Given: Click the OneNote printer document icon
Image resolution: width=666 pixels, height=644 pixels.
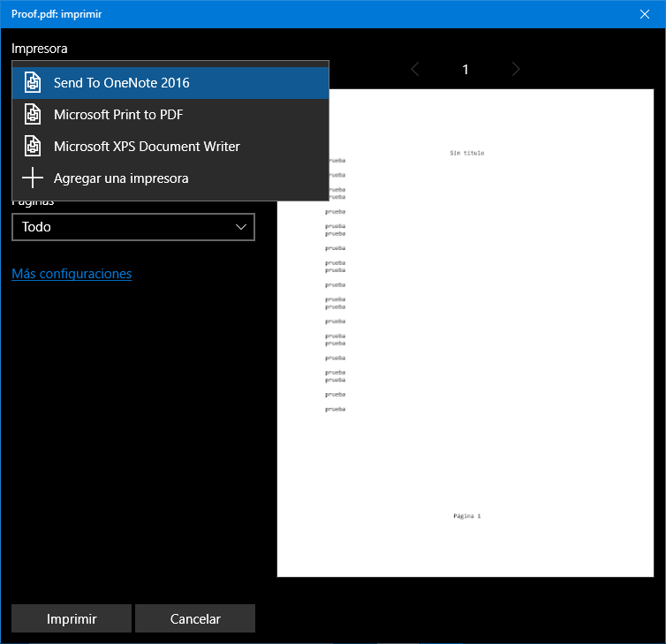Looking at the screenshot, I should click(33, 82).
